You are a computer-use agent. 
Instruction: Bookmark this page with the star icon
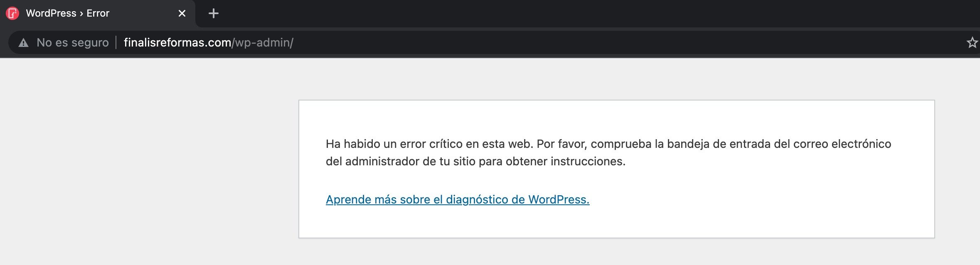coord(972,42)
